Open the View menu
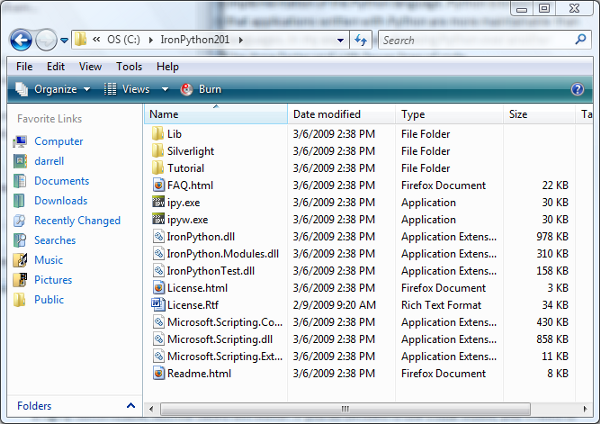The height and width of the screenshot is (424, 600). point(90,67)
